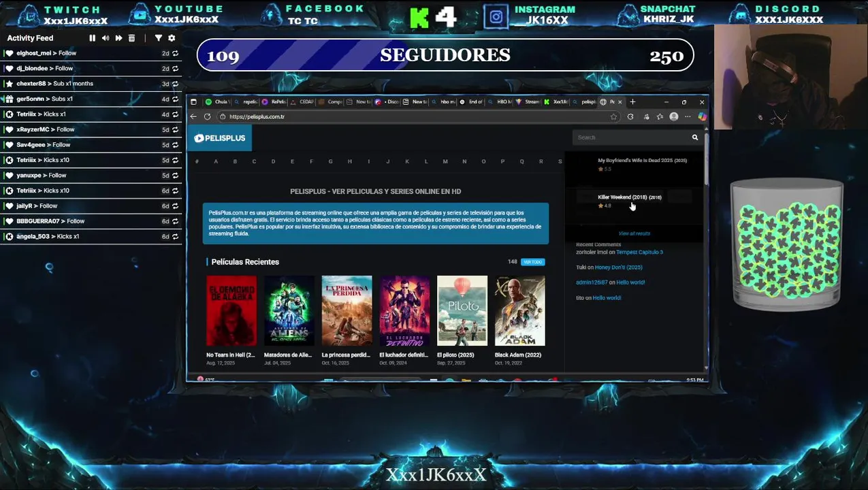868x490 pixels.
Task: Mute Activity Feed alert sounds
Action: pyautogui.click(x=106, y=38)
